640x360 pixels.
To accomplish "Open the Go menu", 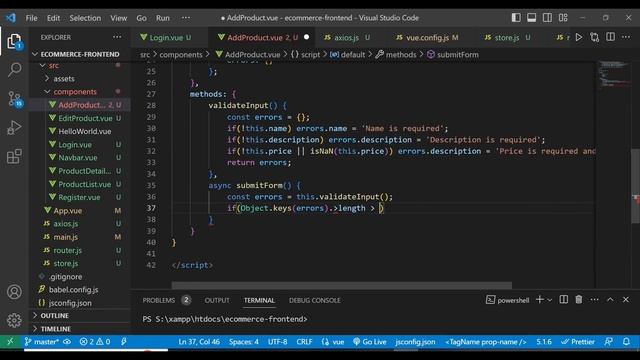I will (x=141, y=18).
